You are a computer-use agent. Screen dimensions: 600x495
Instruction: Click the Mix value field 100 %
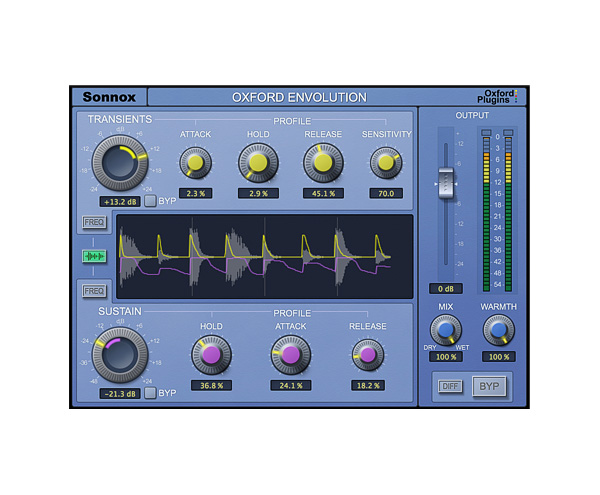coord(446,357)
